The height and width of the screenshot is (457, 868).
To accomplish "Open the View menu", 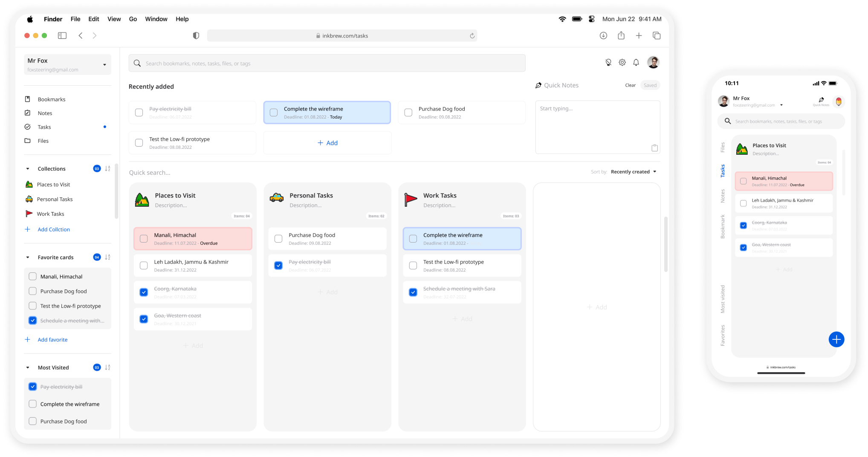I will pyautogui.click(x=114, y=19).
